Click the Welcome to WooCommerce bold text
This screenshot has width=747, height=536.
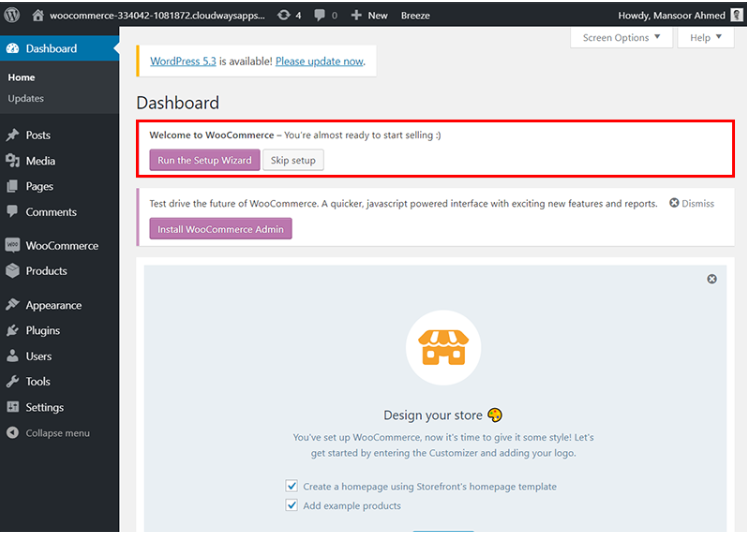coord(212,135)
